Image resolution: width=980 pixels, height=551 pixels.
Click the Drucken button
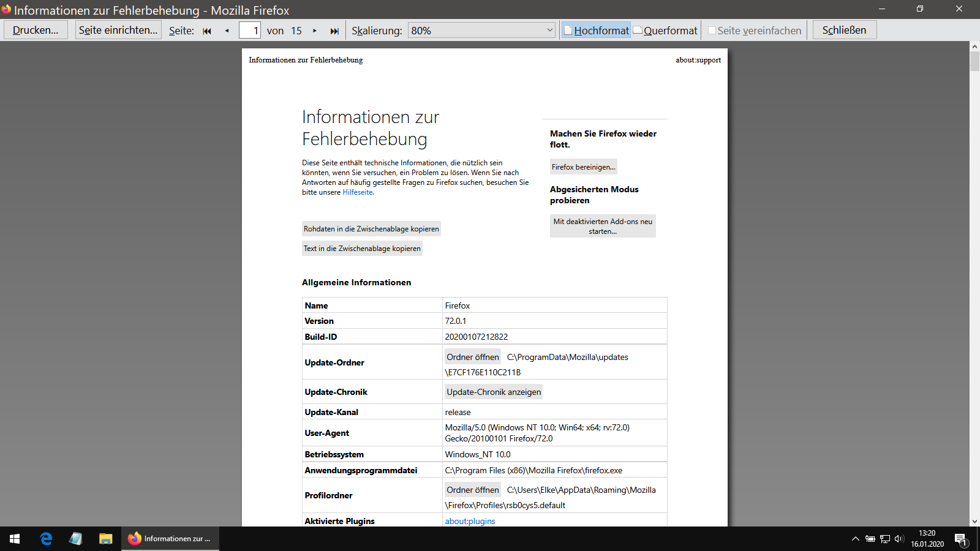(x=36, y=30)
